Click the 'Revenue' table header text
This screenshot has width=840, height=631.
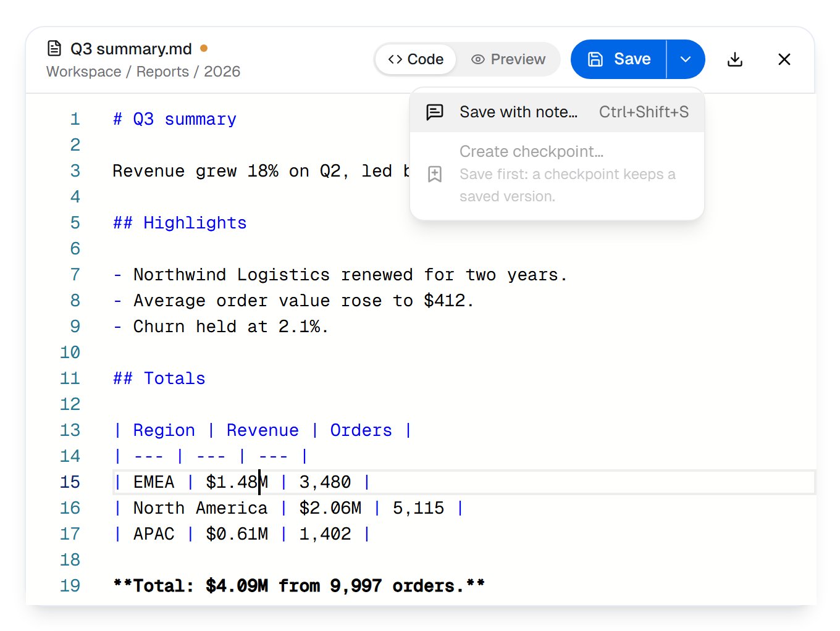(262, 430)
